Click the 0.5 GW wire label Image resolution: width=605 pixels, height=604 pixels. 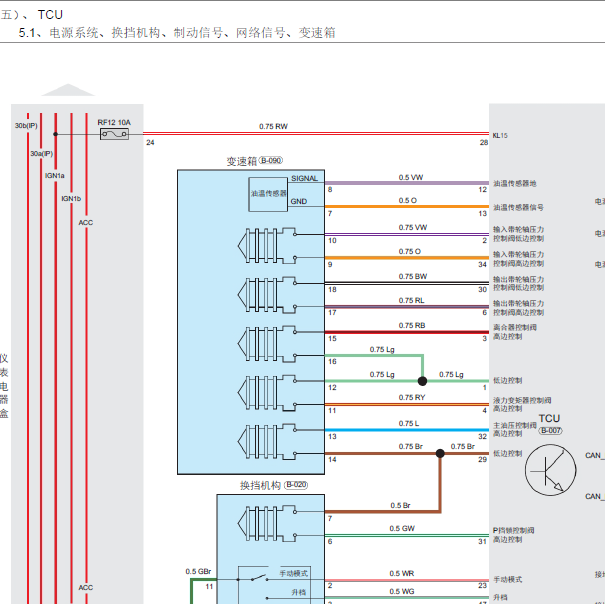(402, 528)
